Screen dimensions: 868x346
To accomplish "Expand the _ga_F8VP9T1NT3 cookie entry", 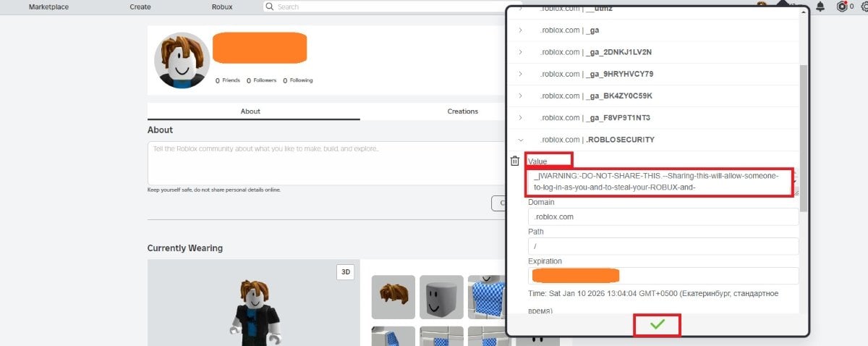I will [x=520, y=117].
